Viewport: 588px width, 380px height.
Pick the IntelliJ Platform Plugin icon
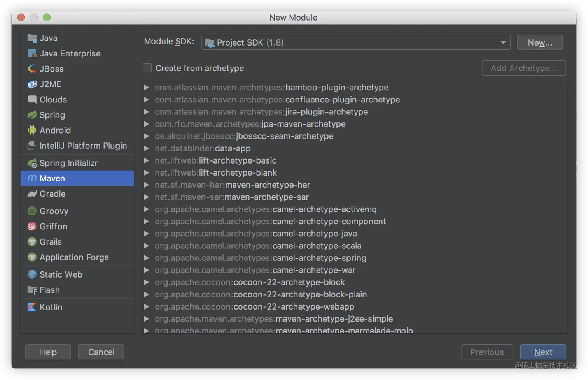tap(32, 146)
